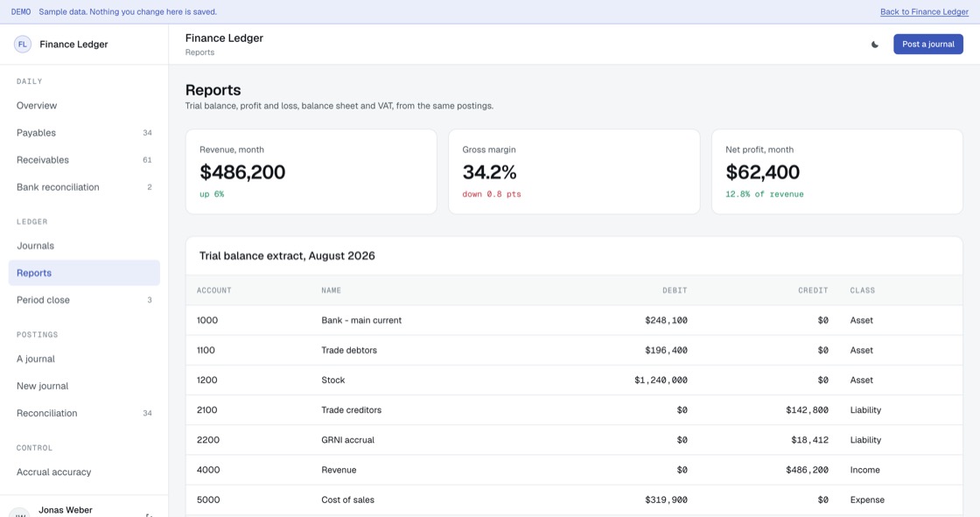This screenshot has width=980, height=517.
Task: Click the FL logo badge in the sidebar
Action: 23,45
